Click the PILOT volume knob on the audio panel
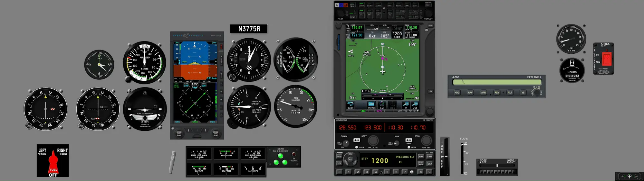The image size is (644, 181). (341, 14)
